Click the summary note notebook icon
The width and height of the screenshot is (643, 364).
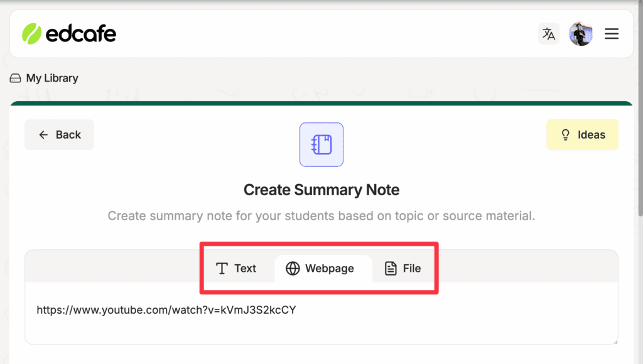(x=321, y=145)
